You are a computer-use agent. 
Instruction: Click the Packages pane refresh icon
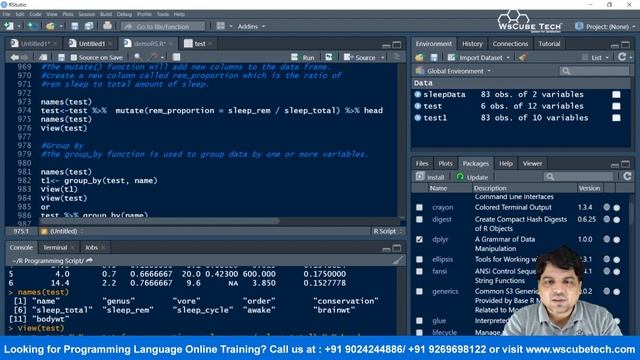pyautogui.click(x=627, y=176)
